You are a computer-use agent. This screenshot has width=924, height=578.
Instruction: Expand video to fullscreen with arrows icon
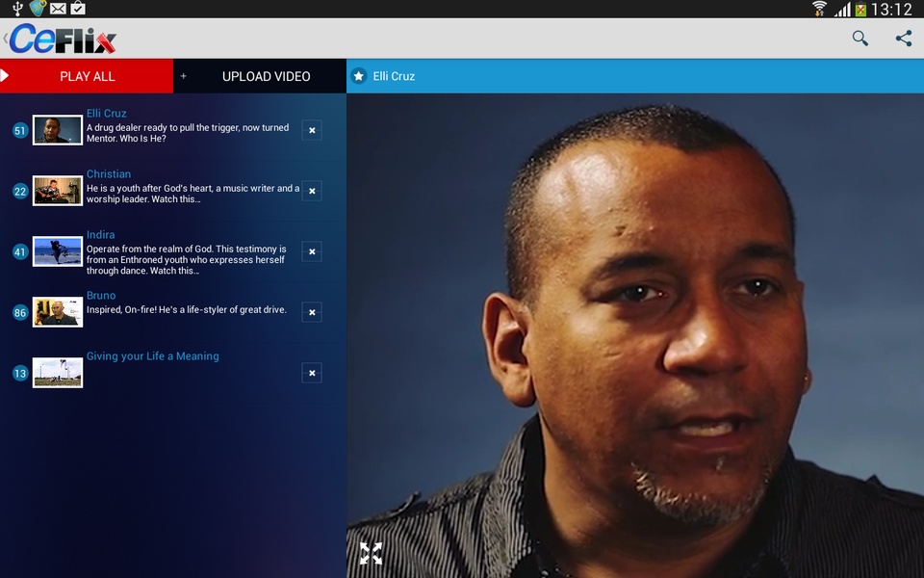tap(371, 553)
